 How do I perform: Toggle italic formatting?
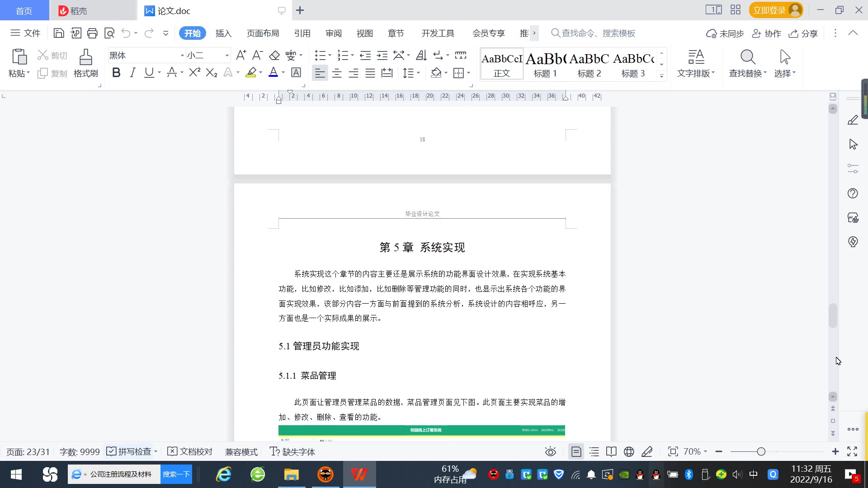tap(132, 73)
